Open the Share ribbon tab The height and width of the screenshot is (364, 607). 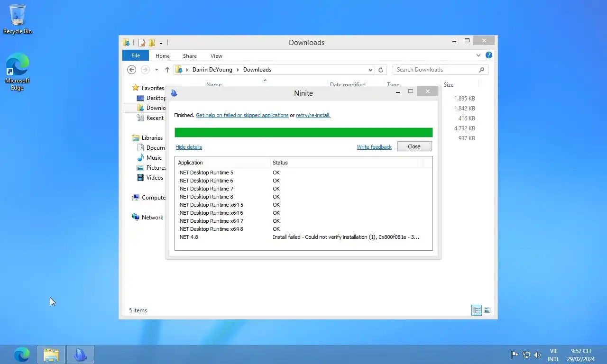[x=190, y=56]
